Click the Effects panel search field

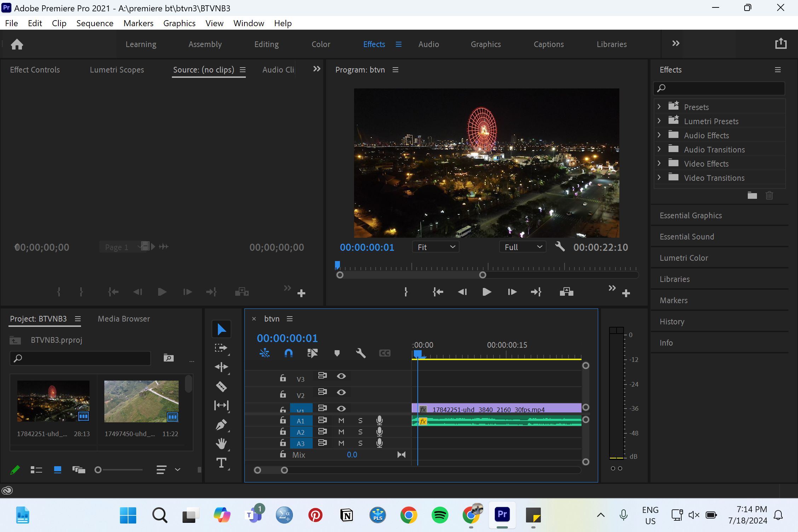[x=719, y=88]
